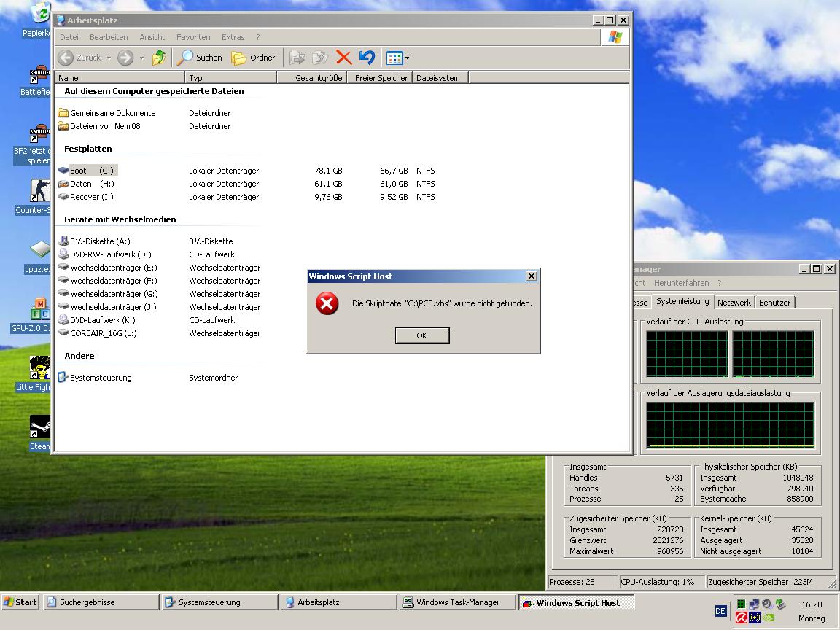840x630 pixels.
Task: Open the views (Ansichten) dropdown button
Action: click(397, 58)
